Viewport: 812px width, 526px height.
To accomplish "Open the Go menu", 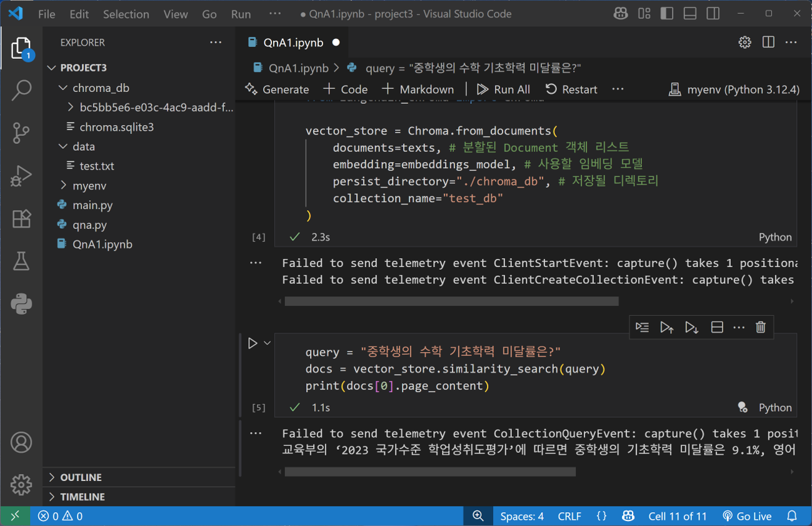I will [209, 14].
